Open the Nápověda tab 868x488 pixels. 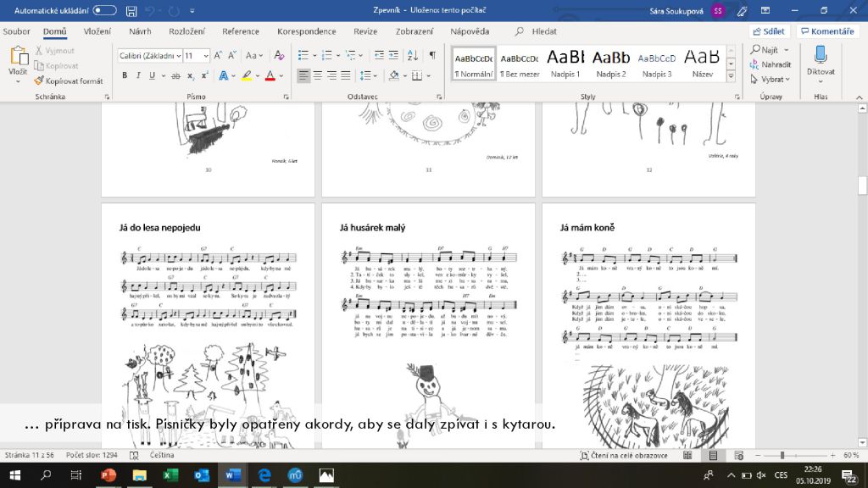coord(470,31)
